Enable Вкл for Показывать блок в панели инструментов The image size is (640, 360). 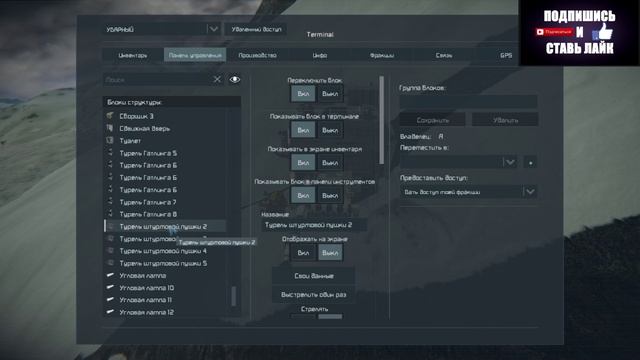303,196
